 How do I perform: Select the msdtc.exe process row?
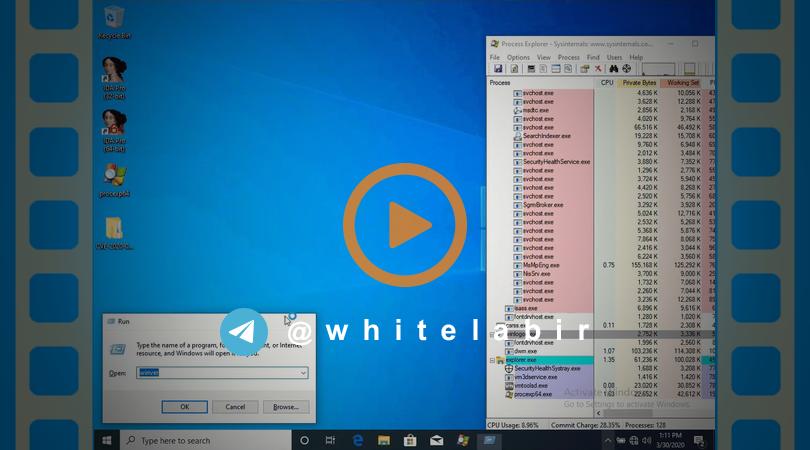[x=601, y=110]
